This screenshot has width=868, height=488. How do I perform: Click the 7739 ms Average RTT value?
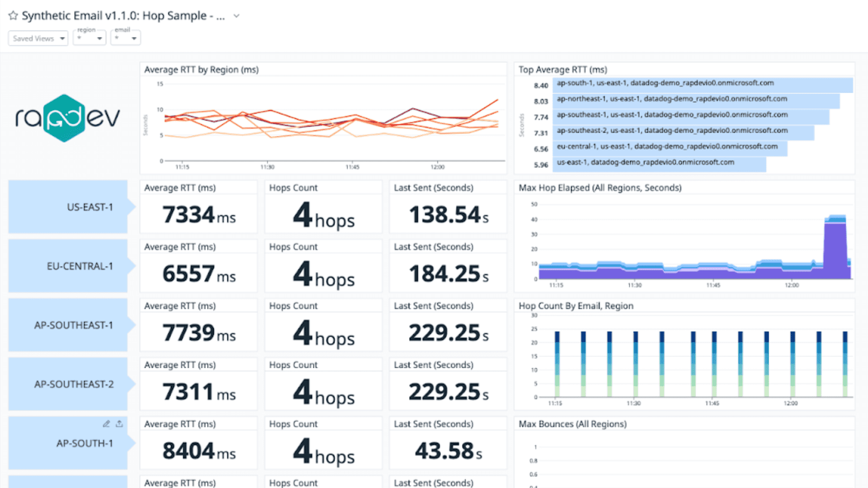click(x=199, y=333)
